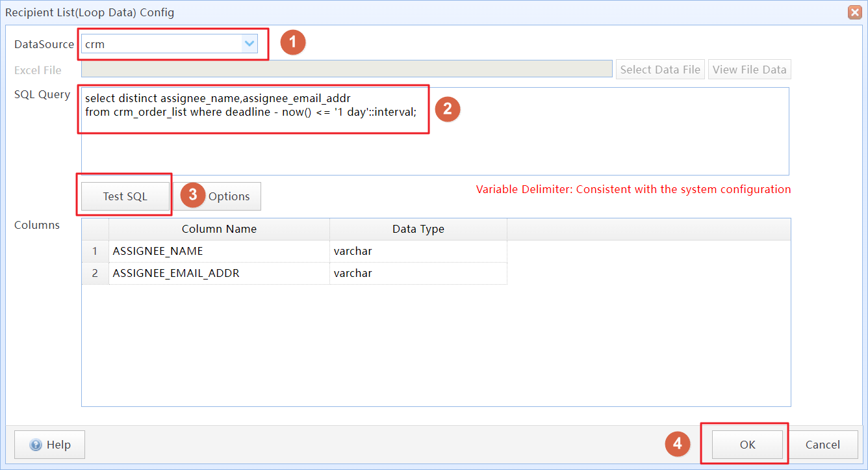
Task: Open the DataSource dropdown arrow
Action: tap(249, 44)
